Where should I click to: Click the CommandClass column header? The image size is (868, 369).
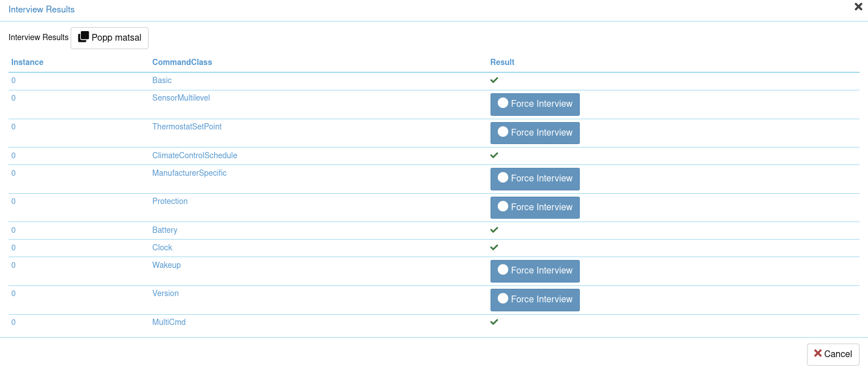[182, 62]
